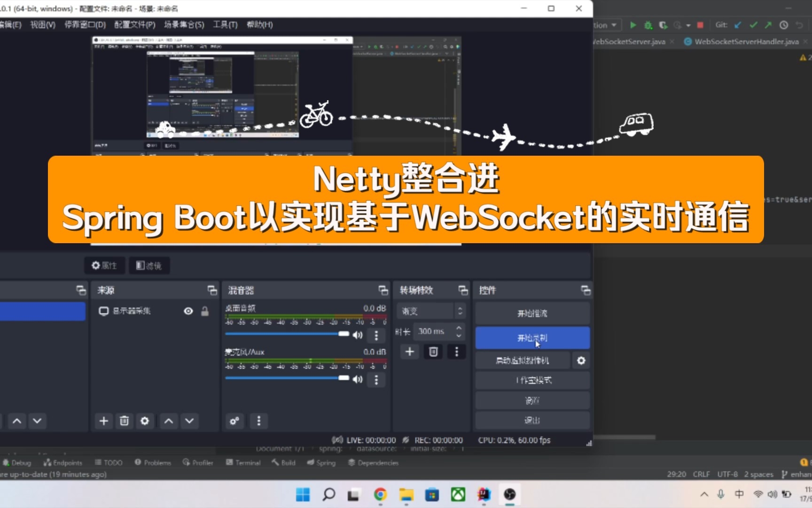812x508 pixels.
Task: Open advanced audio properties gears icon
Action: [234, 421]
